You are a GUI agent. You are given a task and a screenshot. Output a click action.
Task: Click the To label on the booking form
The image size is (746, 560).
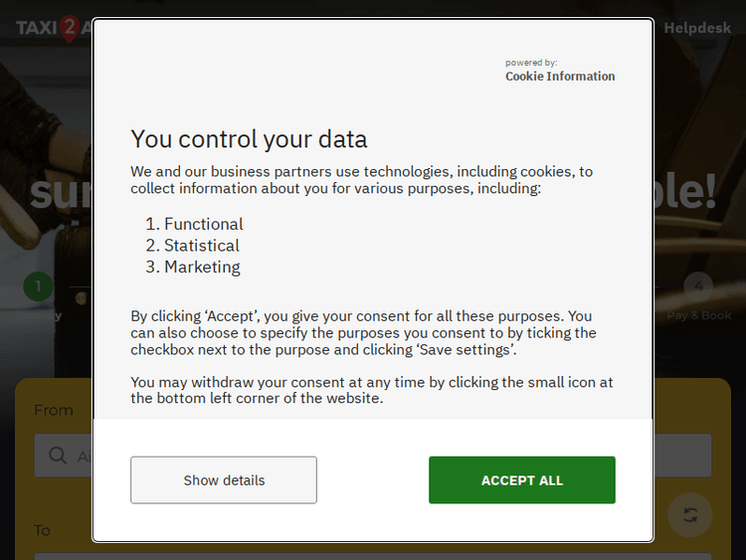pos(43,530)
